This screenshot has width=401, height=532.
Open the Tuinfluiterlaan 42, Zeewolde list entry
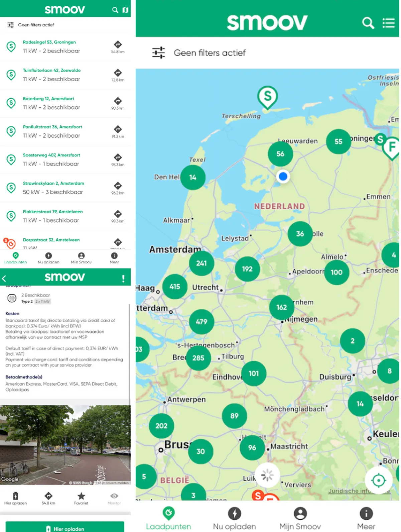pyautogui.click(x=65, y=75)
